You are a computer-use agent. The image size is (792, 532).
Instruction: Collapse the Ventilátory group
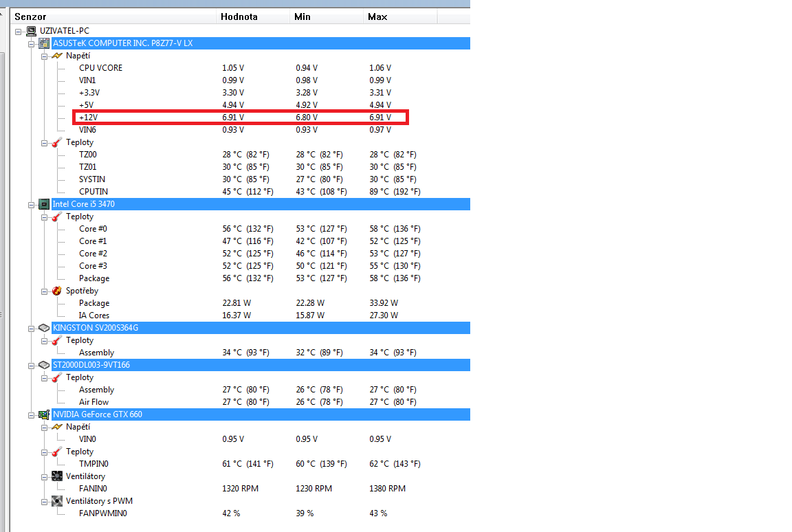click(45, 477)
